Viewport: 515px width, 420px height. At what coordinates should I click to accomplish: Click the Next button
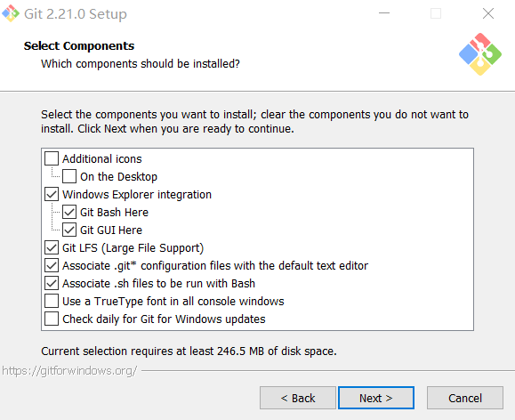pos(376,398)
